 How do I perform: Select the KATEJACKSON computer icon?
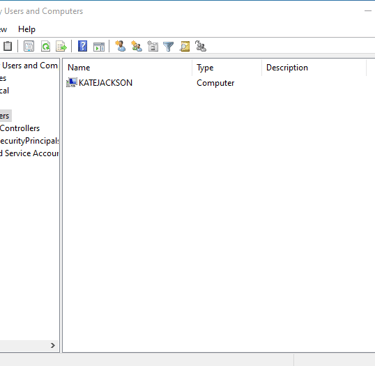[71, 82]
